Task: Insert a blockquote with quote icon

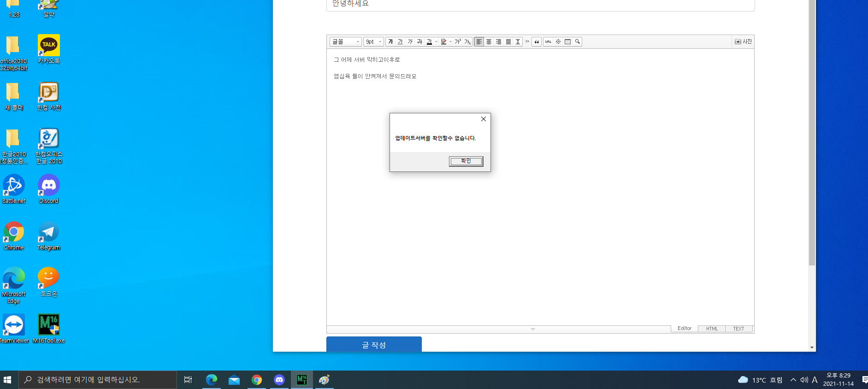Action: tap(537, 42)
